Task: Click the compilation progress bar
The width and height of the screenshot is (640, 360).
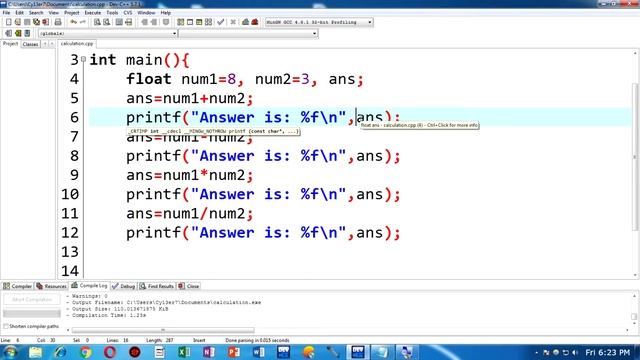Action: (32, 313)
